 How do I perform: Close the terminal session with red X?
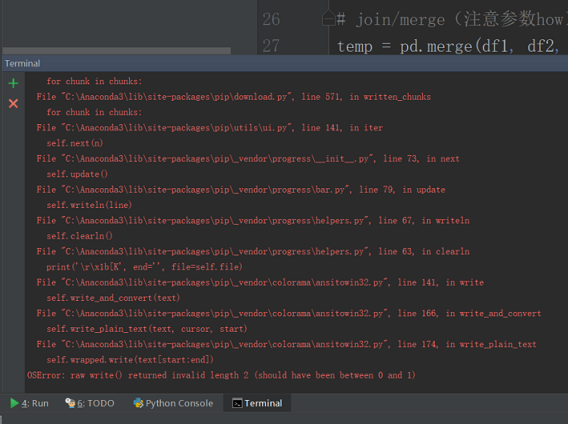pyautogui.click(x=13, y=104)
